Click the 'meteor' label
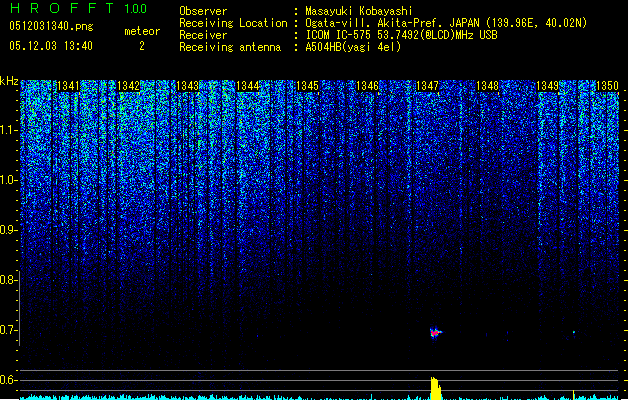The width and height of the screenshot is (629, 400). tap(142, 31)
